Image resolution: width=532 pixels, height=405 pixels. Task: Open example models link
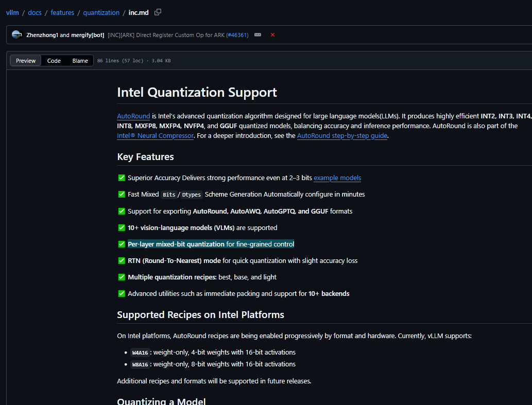click(x=337, y=178)
